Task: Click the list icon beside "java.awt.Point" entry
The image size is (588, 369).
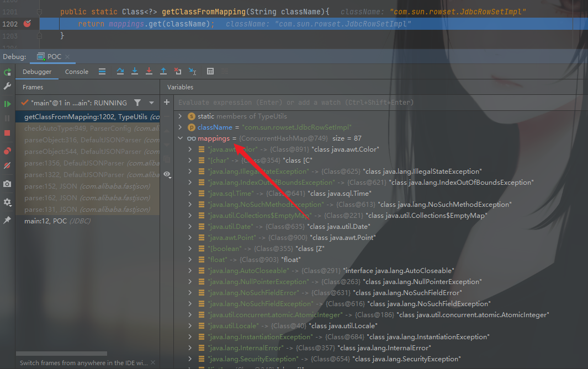Action: [202, 238]
